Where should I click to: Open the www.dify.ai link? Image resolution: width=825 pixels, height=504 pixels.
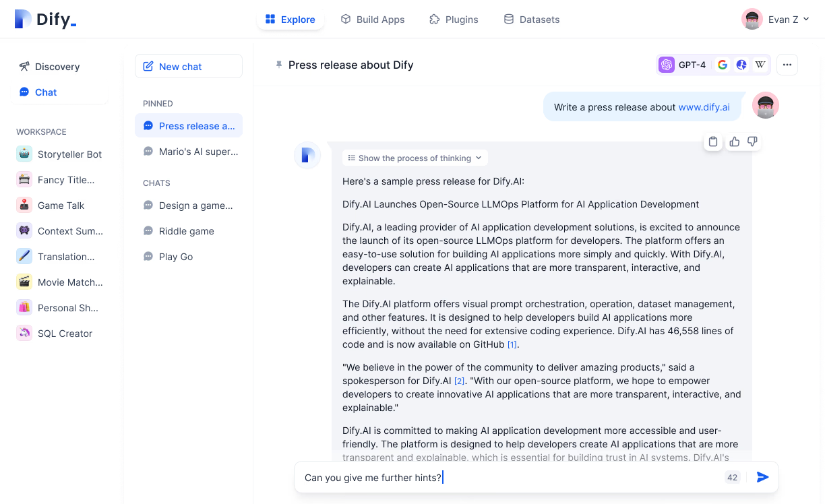click(x=704, y=107)
